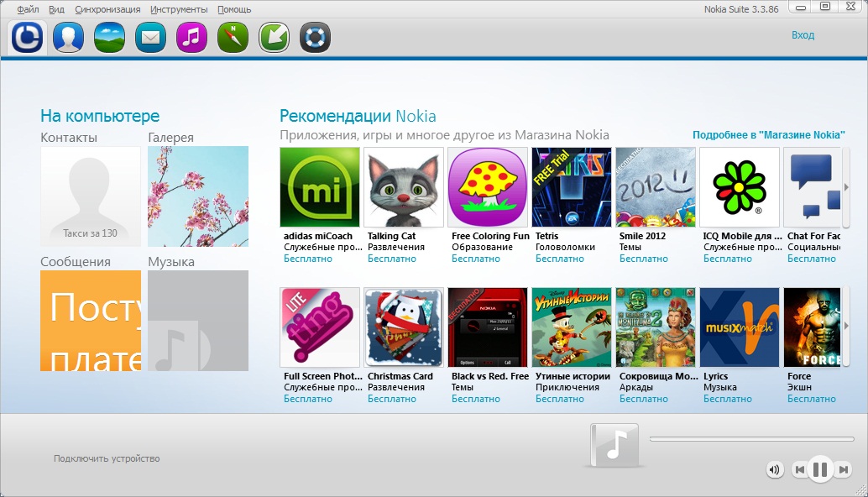
Task: Click the Black vs Red. Free title
Action: (x=490, y=376)
